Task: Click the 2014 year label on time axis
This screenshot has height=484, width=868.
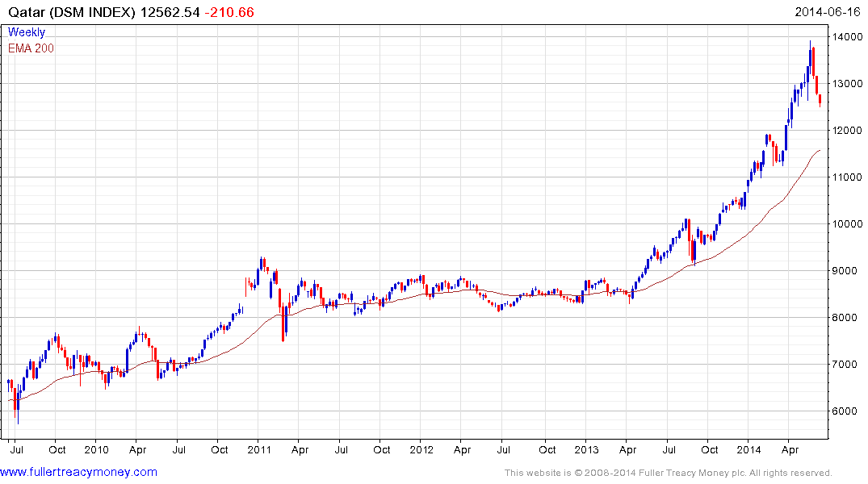Action: pyautogui.click(x=749, y=449)
